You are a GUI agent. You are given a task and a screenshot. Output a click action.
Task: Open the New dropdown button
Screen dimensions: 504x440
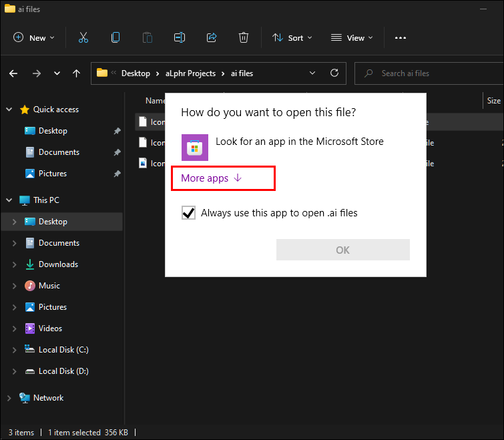(34, 38)
